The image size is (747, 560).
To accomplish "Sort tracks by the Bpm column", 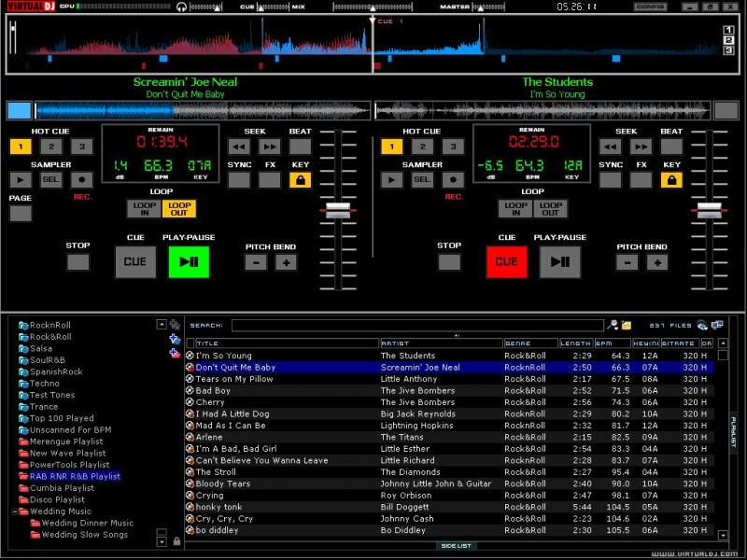I will tap(613, 343).
